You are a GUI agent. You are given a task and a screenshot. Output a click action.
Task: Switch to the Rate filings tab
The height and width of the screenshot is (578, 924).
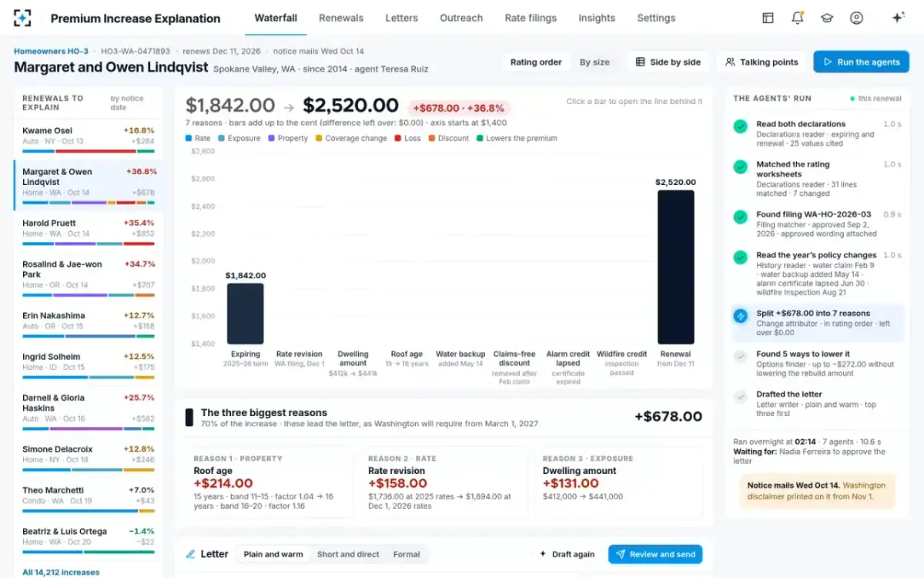pos(531,18)
